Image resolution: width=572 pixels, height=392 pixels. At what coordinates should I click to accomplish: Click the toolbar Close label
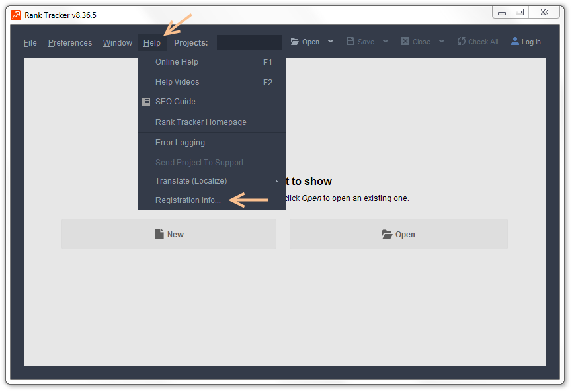(x=421, y=42)
